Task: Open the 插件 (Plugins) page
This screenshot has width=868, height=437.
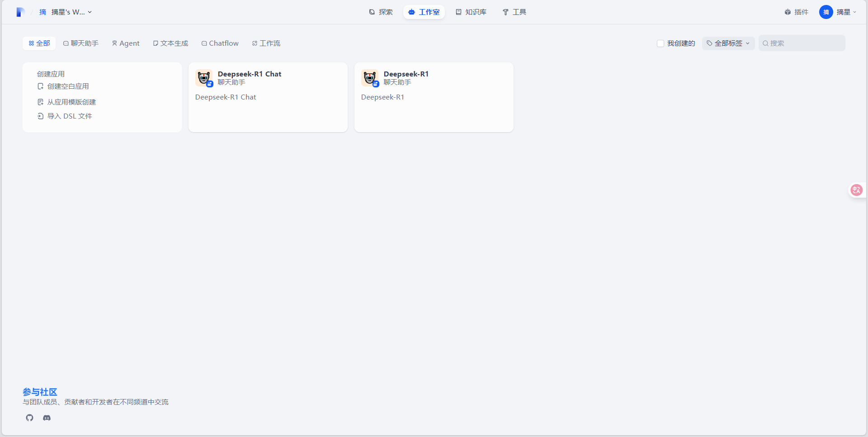Action: click(x=797, y=12)
